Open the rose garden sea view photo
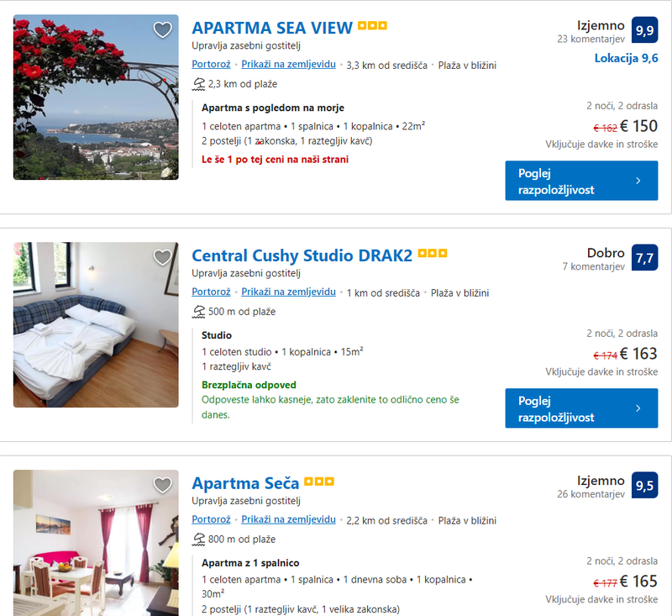The width and height of the screenshot is (672, 616). click(96, 97)
